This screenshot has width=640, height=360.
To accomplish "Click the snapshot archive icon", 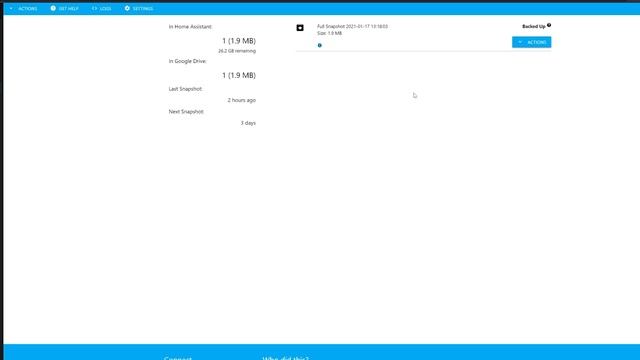I will [x=300, y=28].
